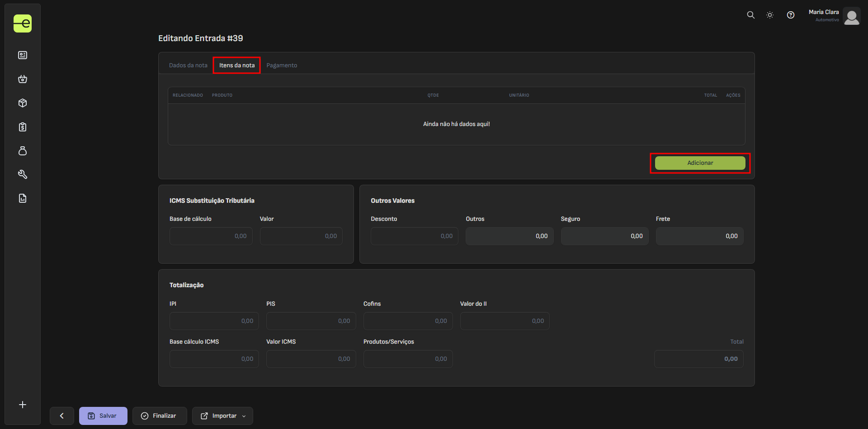Open help question mark icon
868x429 pixels.
pyautogui.click(x=790, y=15)
